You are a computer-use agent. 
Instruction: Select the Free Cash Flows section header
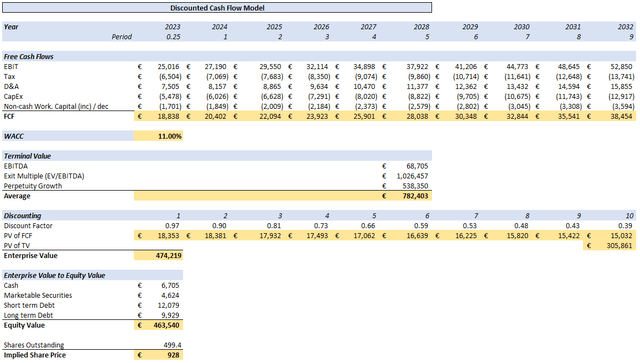point(29,57)
